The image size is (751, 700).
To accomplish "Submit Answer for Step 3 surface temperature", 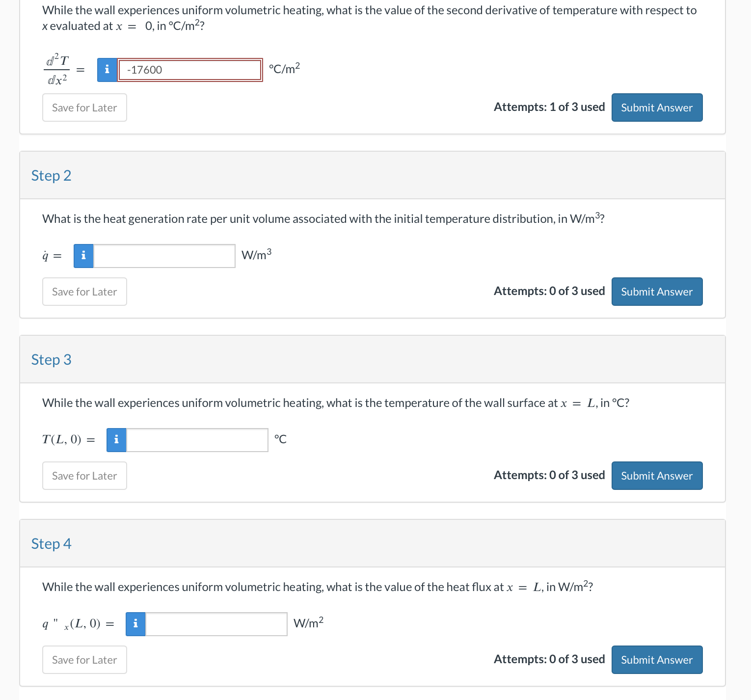I will click(657, 476).
